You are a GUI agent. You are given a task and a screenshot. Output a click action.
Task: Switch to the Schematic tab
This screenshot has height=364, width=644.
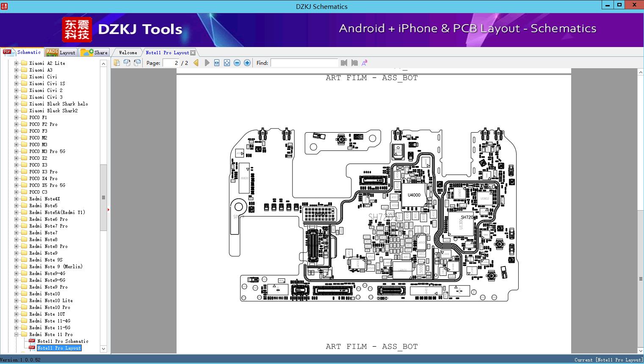[22, 52]
